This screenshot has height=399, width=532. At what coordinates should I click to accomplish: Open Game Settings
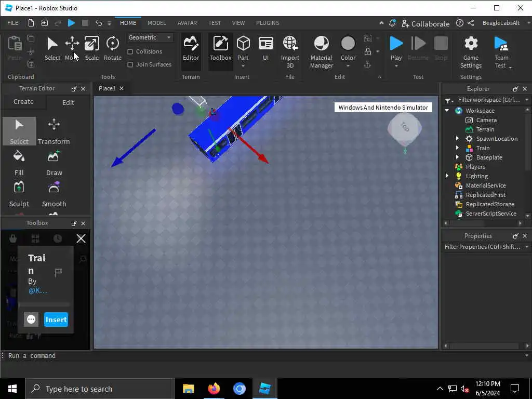click(x=471, y=52)
